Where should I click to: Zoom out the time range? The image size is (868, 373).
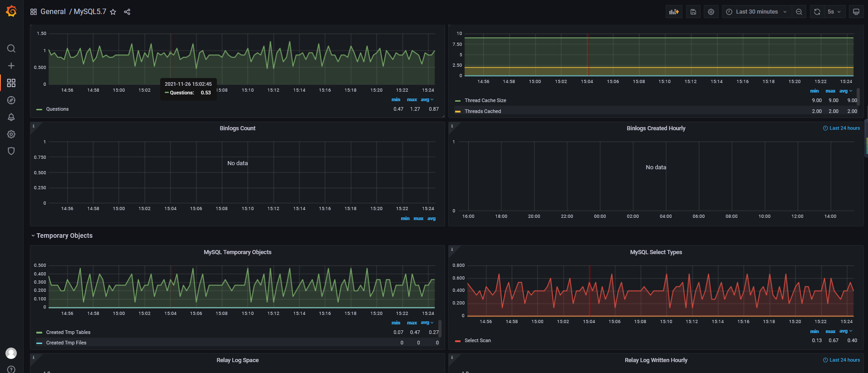coord(799,12)
